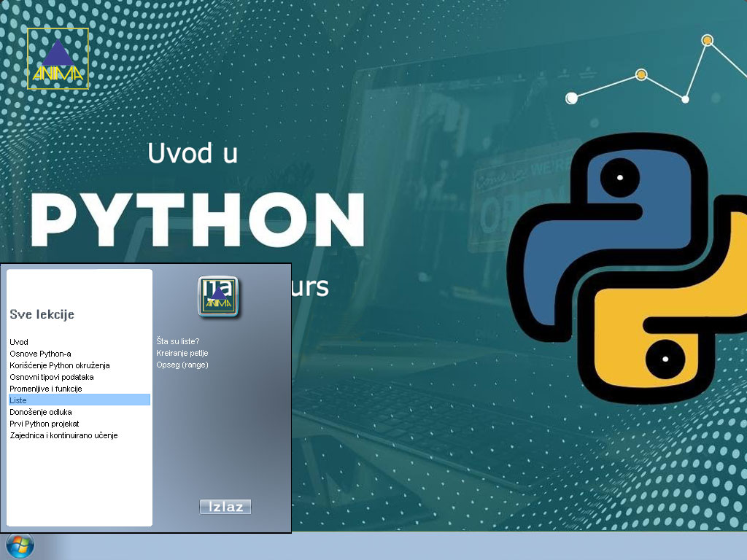Open Promenljive i funkcije lesson

click(x=46, y=389)
